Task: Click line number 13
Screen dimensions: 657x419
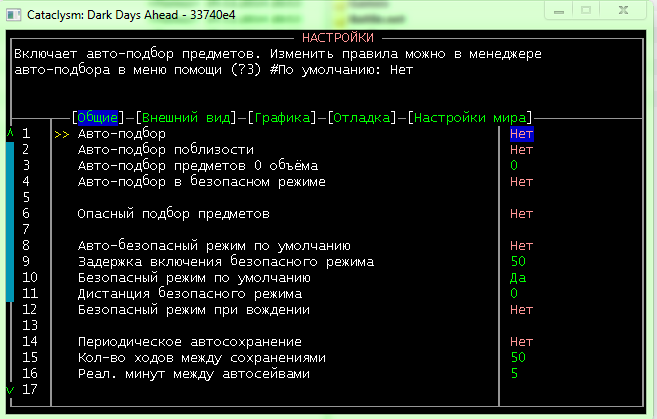Action: pyautogui.click(x=30, y=326)
